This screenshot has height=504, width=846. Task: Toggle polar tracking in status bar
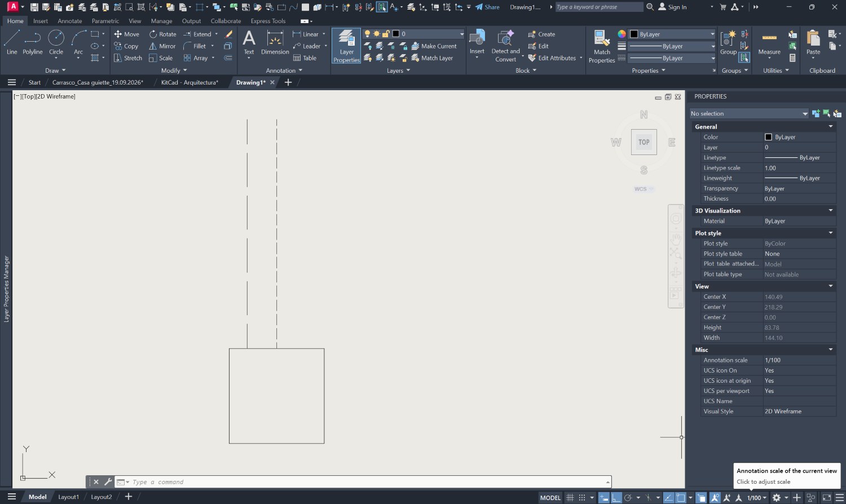coord(628,498)
